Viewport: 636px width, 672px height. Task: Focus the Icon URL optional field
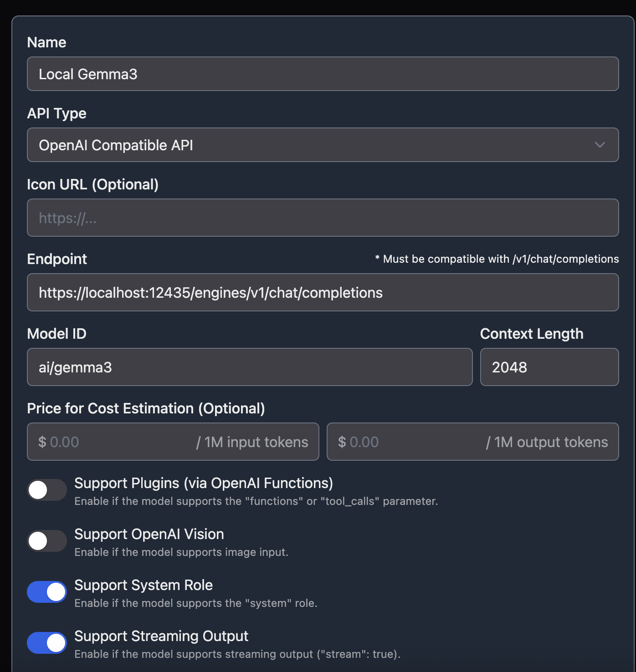[323, 218]
